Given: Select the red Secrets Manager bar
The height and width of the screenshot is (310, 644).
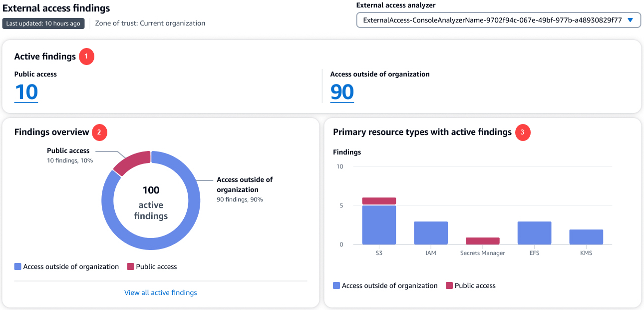Looking at the screenshot, I should coord(482,241).
